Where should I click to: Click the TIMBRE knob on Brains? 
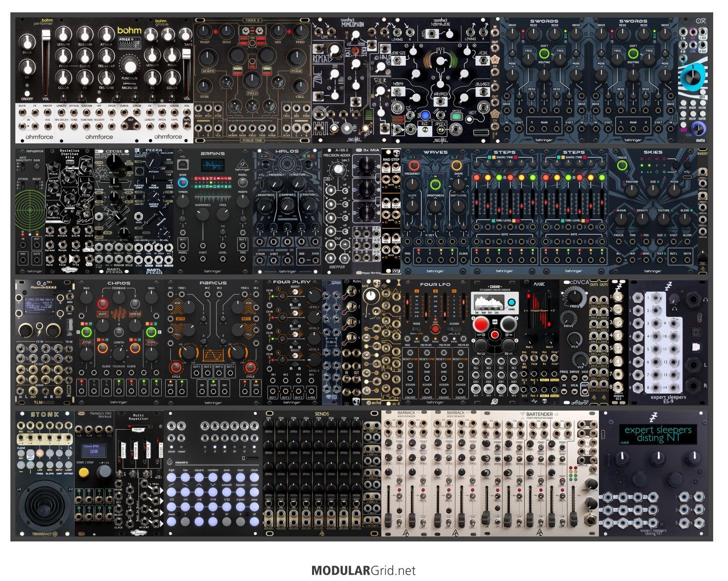coord(183,202)
